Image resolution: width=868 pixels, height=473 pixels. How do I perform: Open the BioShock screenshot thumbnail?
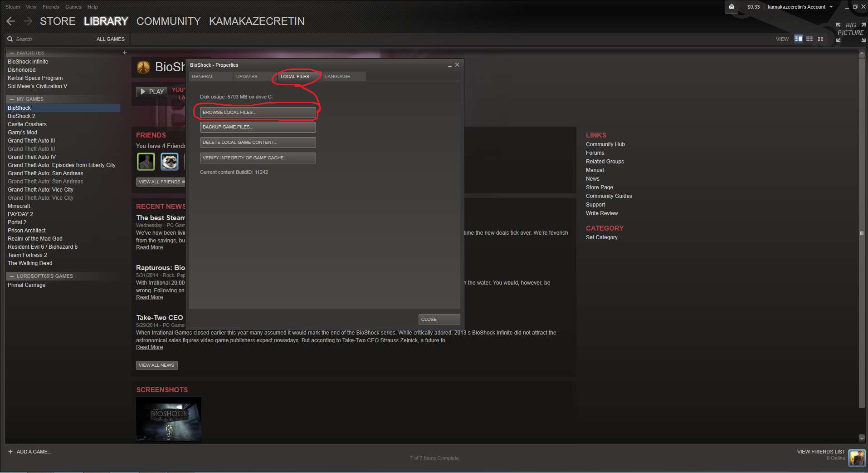click(169, 419)
